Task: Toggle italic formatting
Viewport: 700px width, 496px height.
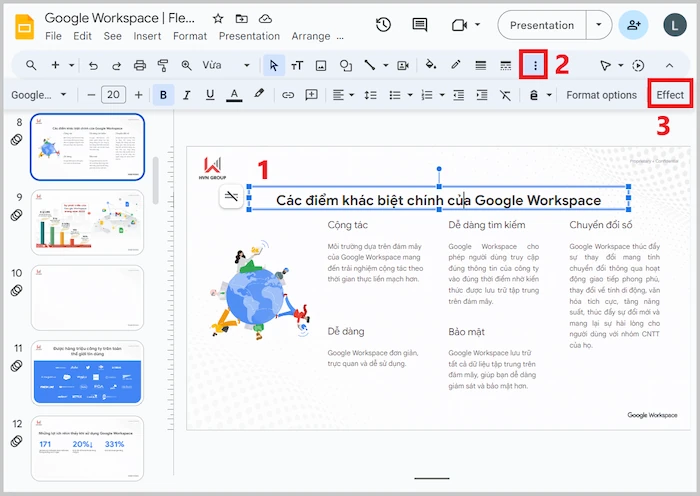Action: (x=187, y=95)
